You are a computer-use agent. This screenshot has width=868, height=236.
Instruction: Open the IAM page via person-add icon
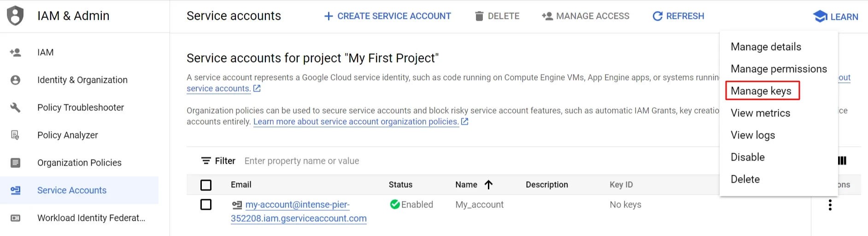(x=15, y=52)
